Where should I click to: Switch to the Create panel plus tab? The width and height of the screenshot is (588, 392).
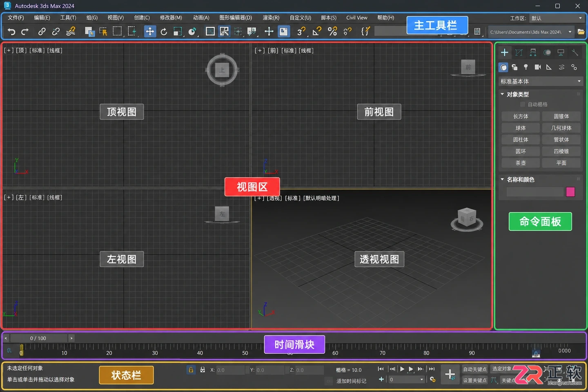pos(505,52)
